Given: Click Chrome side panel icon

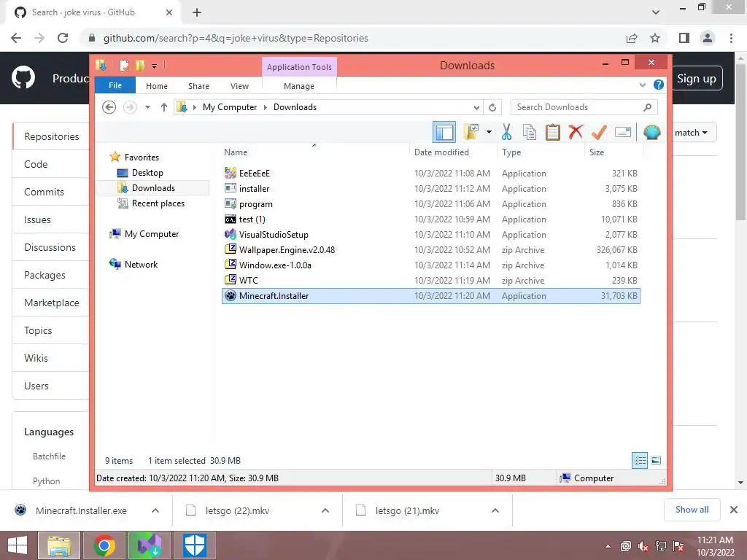Looking at the screenshot, I should tap(684, 38).
